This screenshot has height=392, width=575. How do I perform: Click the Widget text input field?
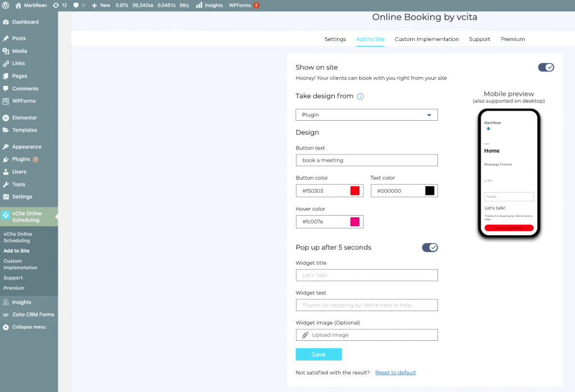click(x=367, y=305)
